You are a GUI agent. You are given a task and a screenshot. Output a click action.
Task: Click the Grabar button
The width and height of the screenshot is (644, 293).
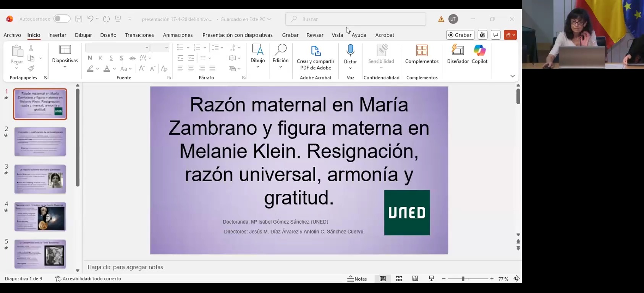click(460, 35)
